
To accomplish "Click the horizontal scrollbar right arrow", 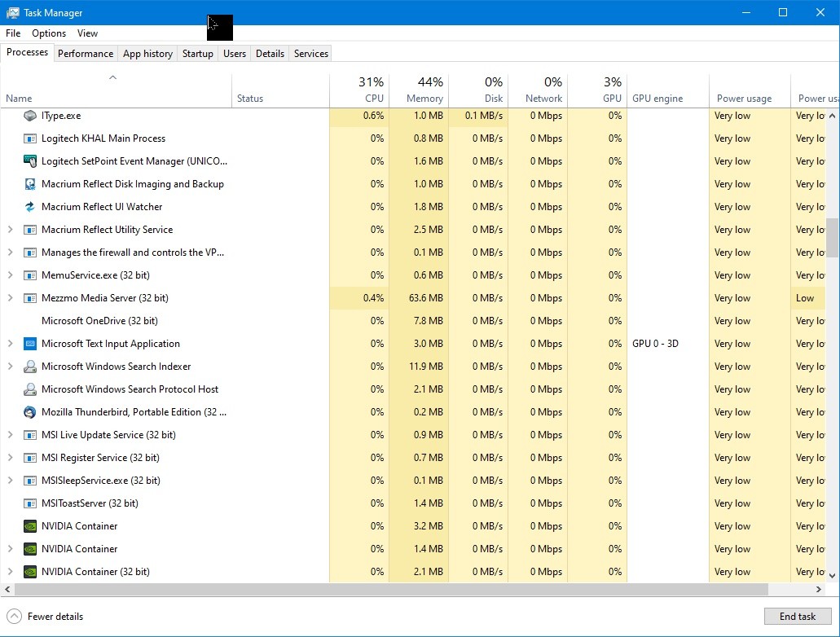I will [x=819, y=589].
